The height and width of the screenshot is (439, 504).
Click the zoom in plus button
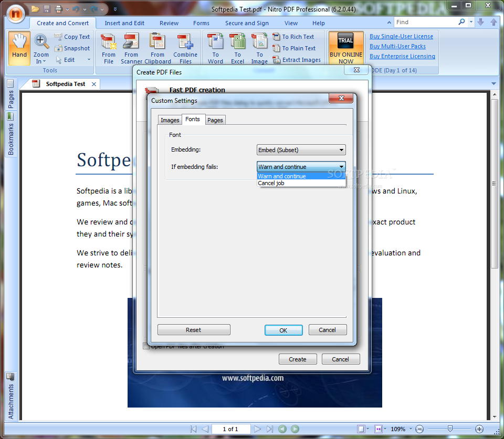479,429
